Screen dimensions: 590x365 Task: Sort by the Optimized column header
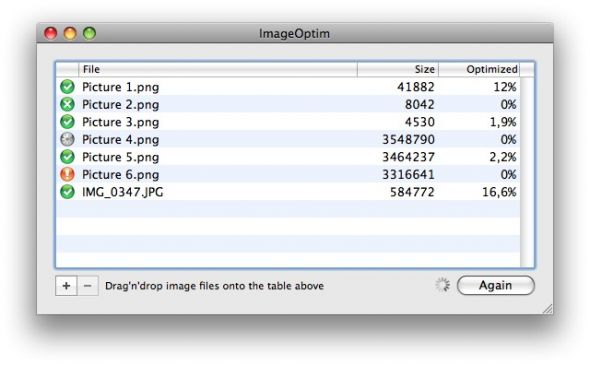479,69
